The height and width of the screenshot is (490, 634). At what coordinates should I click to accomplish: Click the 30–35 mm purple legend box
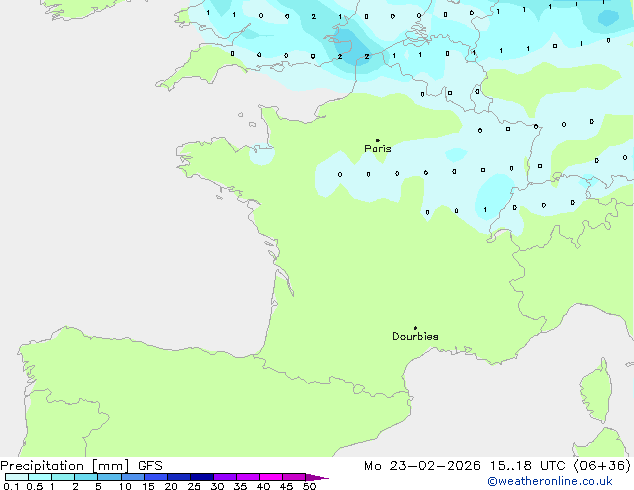pyautogui.click(x=225, y=477)
